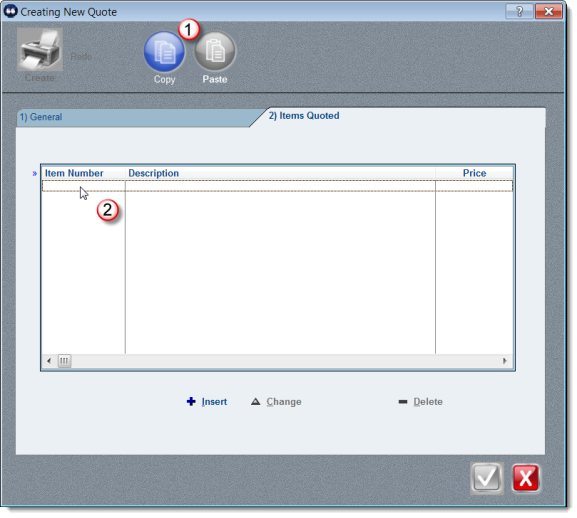
Task: Click the blue plus Insert icon
Action: [191, 401]
